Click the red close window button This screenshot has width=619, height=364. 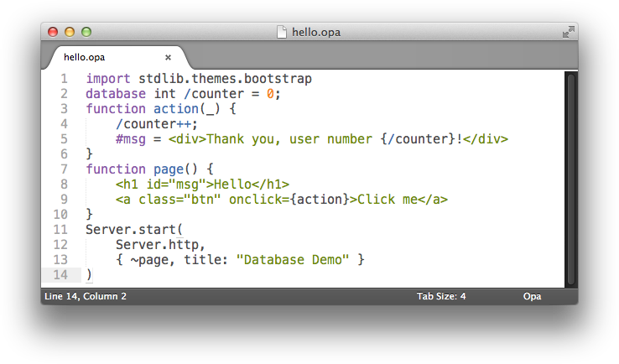click(53, 32)
